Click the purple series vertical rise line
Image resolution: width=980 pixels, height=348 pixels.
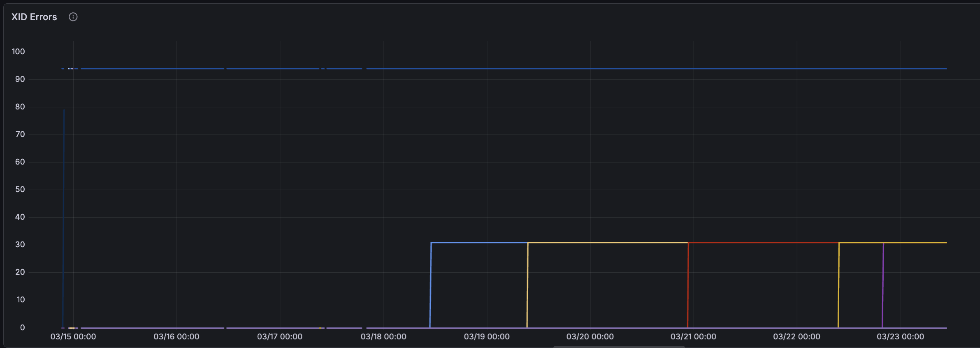tap(883, 285)
